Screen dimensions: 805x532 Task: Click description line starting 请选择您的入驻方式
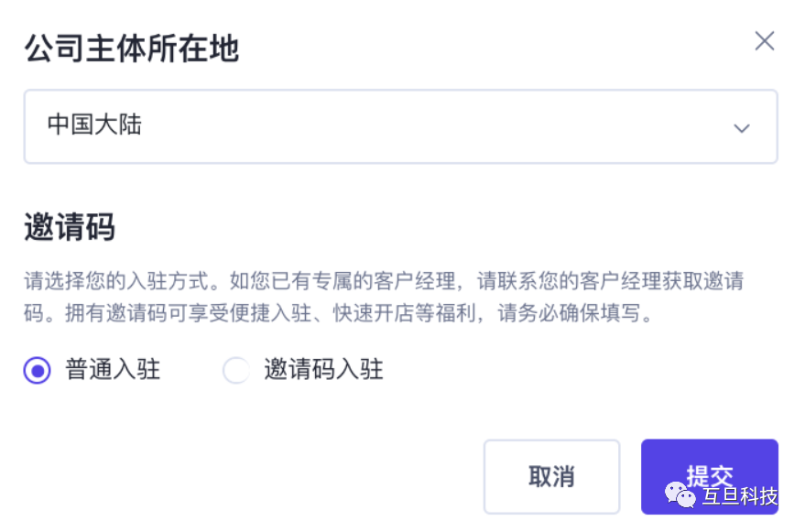click(384, 281)
